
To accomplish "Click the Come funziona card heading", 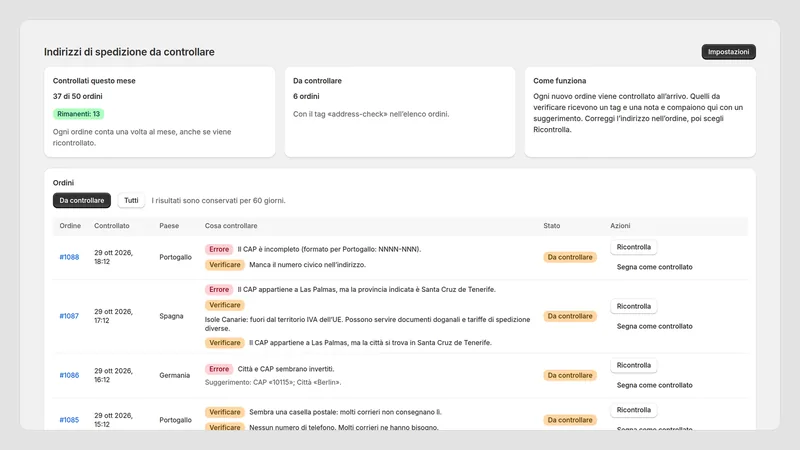I will pos(560,81).
